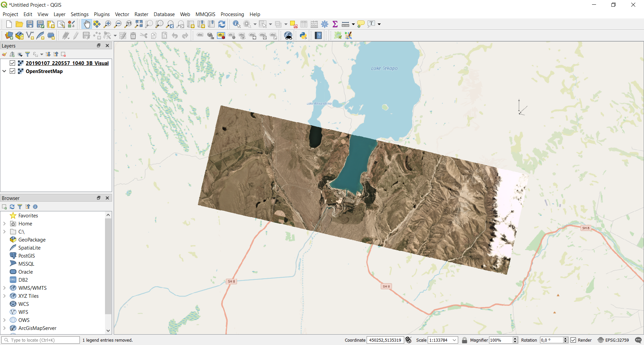Click the Zoom Last icon
The image size is (644, 345).
point(170,24)
